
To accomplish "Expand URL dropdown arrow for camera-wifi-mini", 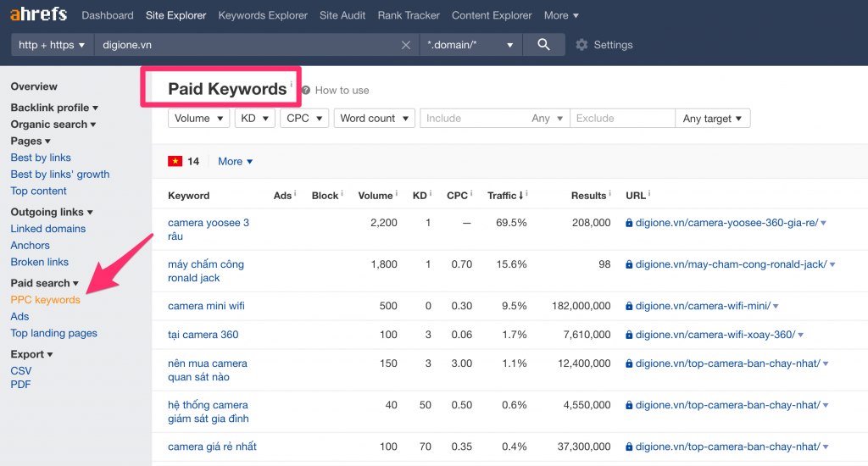I will coord(776,306).
